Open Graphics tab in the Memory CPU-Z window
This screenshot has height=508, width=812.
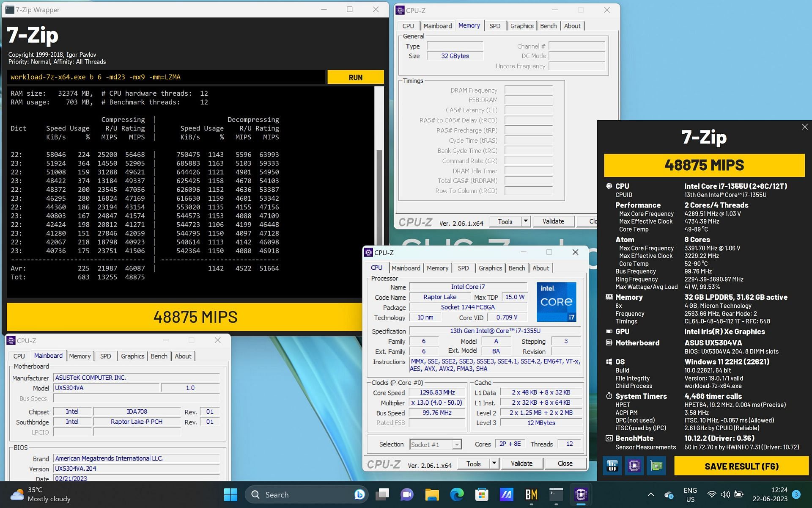click(522, 26)
